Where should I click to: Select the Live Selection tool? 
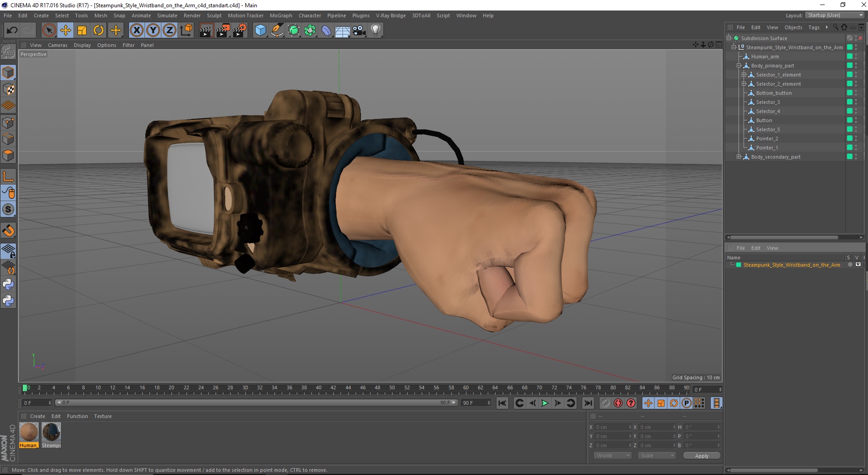tap(49, 31)
